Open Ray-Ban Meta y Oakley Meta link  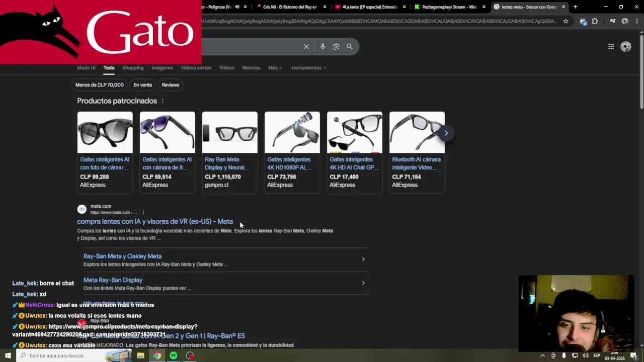[122, 256]
